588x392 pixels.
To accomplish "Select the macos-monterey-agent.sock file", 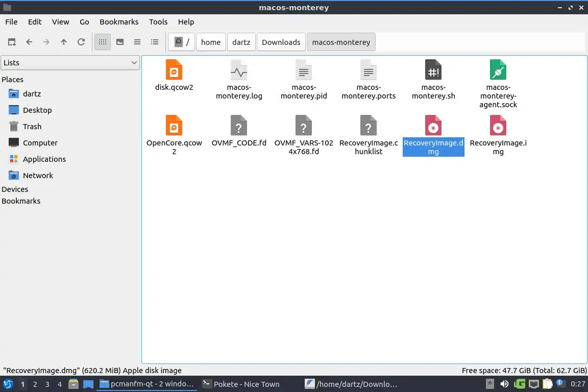I will [498, 84].
